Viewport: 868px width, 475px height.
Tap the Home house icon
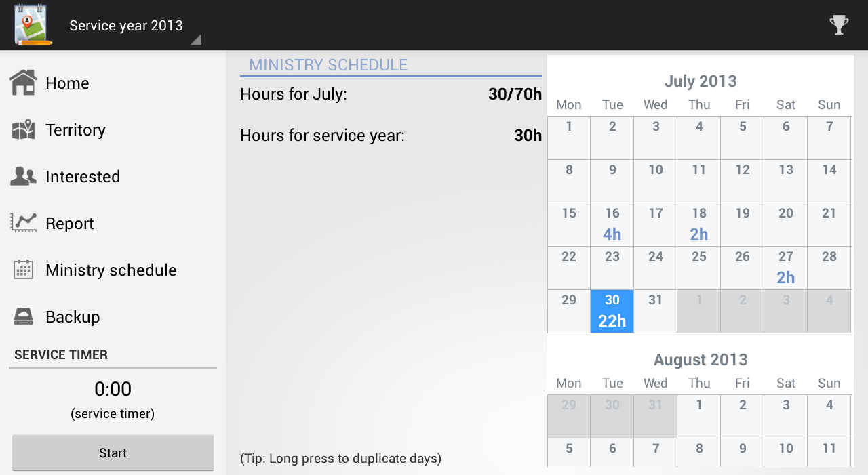pos(23,83)
